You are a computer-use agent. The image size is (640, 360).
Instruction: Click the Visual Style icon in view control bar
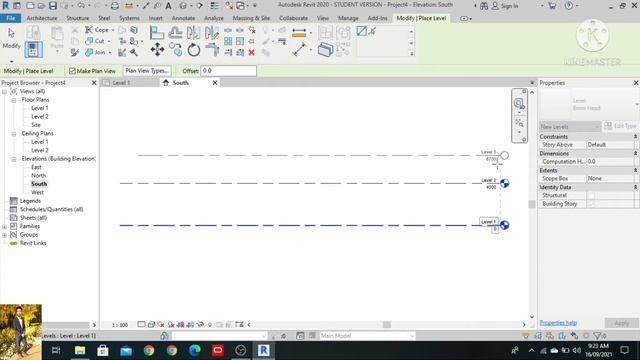pos(151,324)
